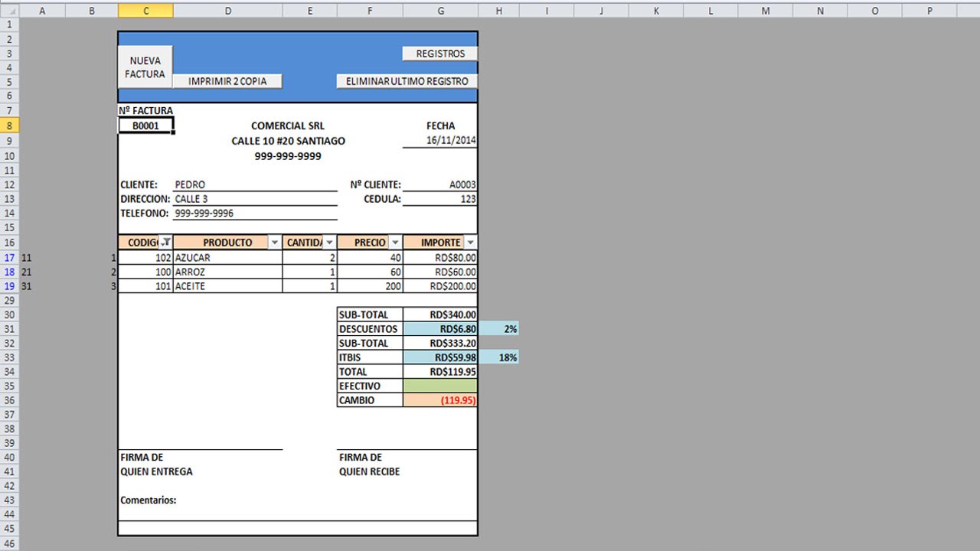Select the FIRMA DE QUIEN ENTREGA label

[156, 465]
